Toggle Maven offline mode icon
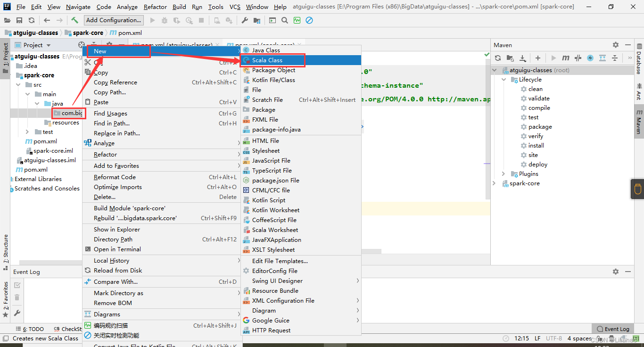Viewport: 644px width, 347px height. [x=578, y=58]
